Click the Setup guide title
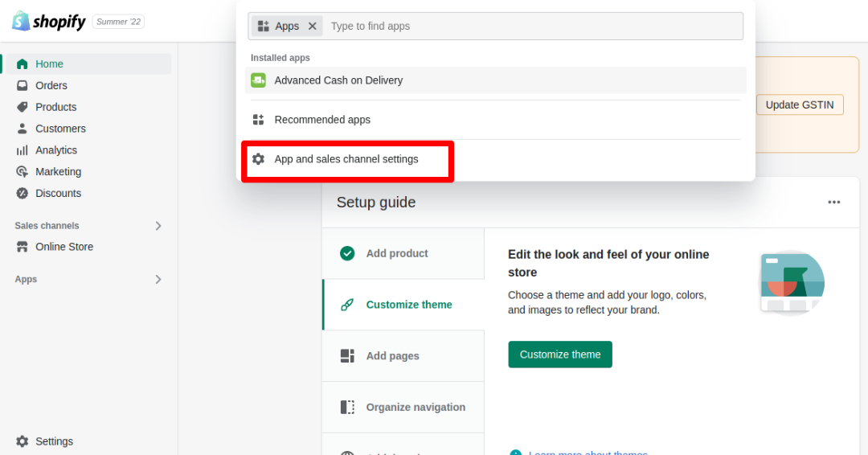 click(x=376, y=203)
